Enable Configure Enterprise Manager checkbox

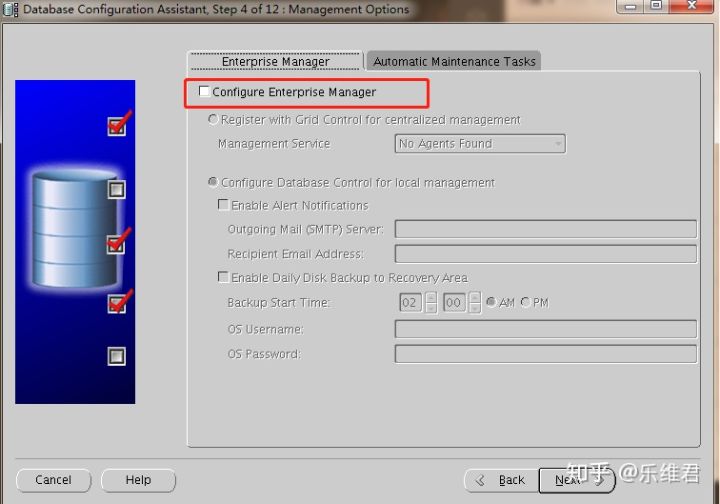[x=205, y=92]
